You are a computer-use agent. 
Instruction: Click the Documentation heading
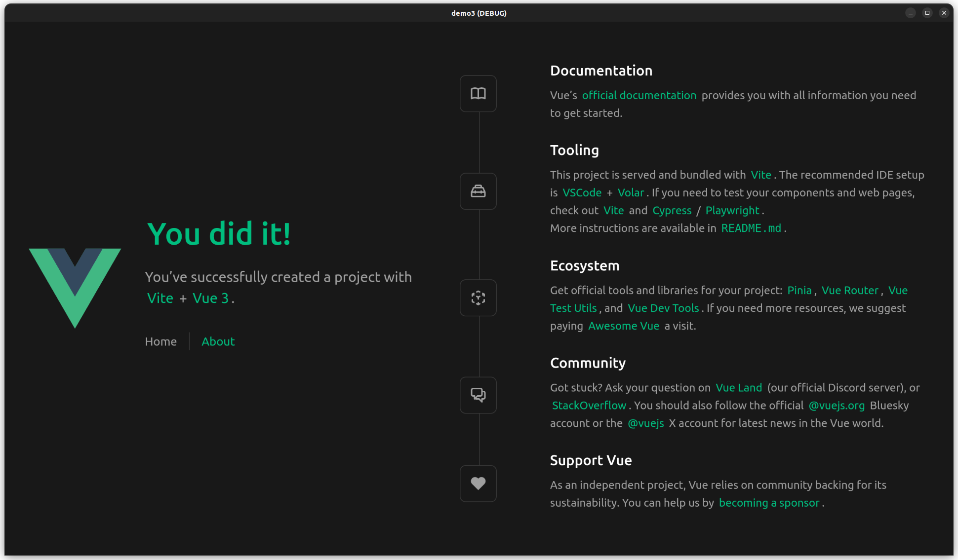coord(601,71)
